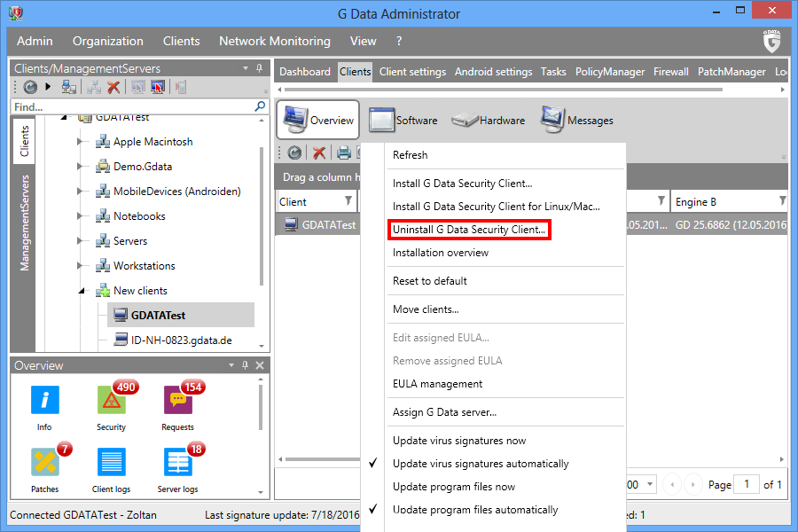
Task: Choose Move clients... entry
Action: pyautogui.click(x=426, y=309)
